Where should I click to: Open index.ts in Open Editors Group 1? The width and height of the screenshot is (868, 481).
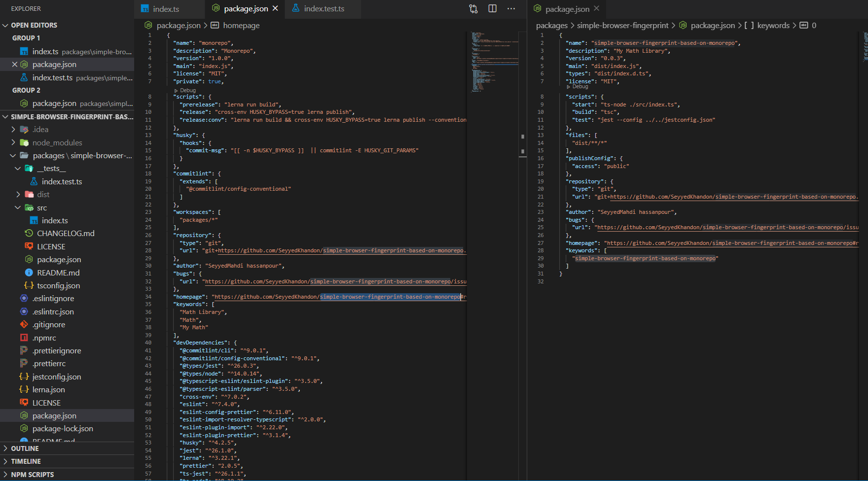pos(67,51)
